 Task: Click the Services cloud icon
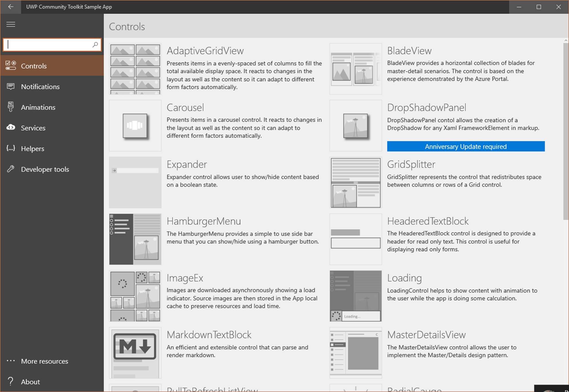pyautogui.click(x=11, y=127)
